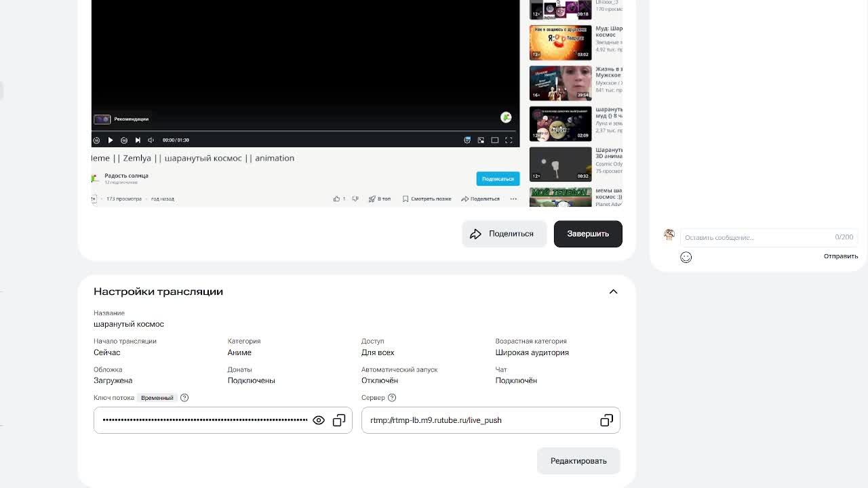
Task: Enable picture-in-picture mode
Action: (481, 140)
